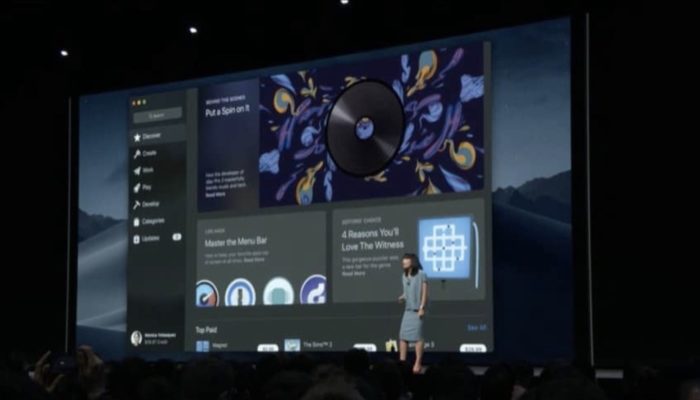Click the user account avatar in sidebar

[x=137, y=338]
